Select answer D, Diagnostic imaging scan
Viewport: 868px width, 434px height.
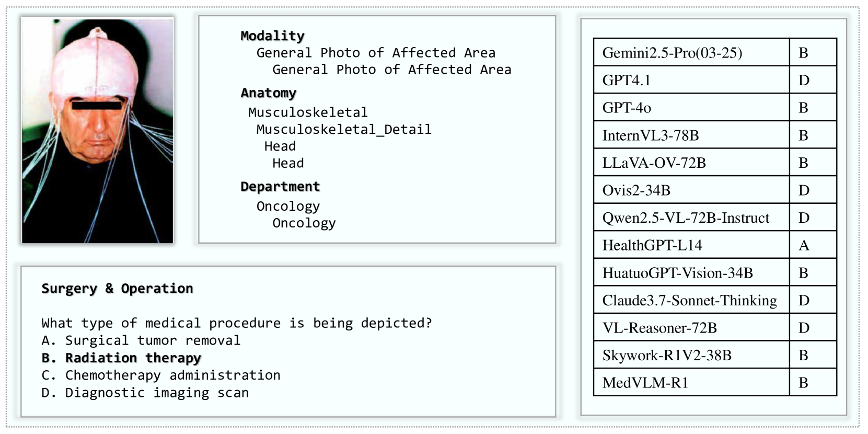click(145, 393)
